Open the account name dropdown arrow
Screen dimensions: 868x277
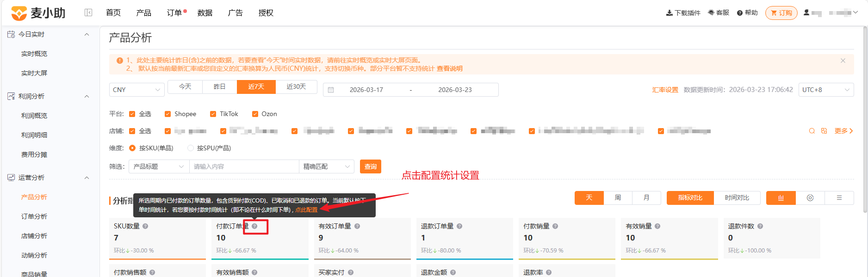[x=856, y=12]
